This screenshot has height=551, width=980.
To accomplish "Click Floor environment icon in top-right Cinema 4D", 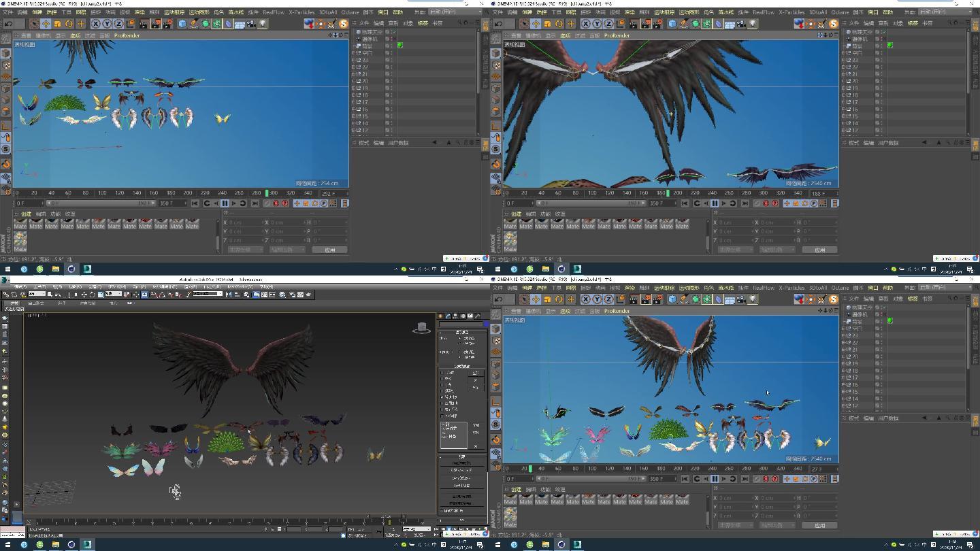I will (730, 24).
